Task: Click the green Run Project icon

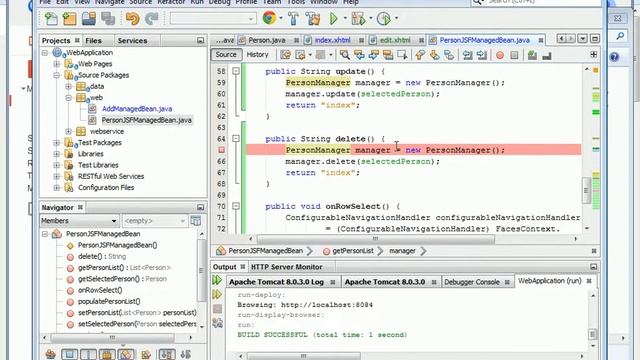Action: 333,18
